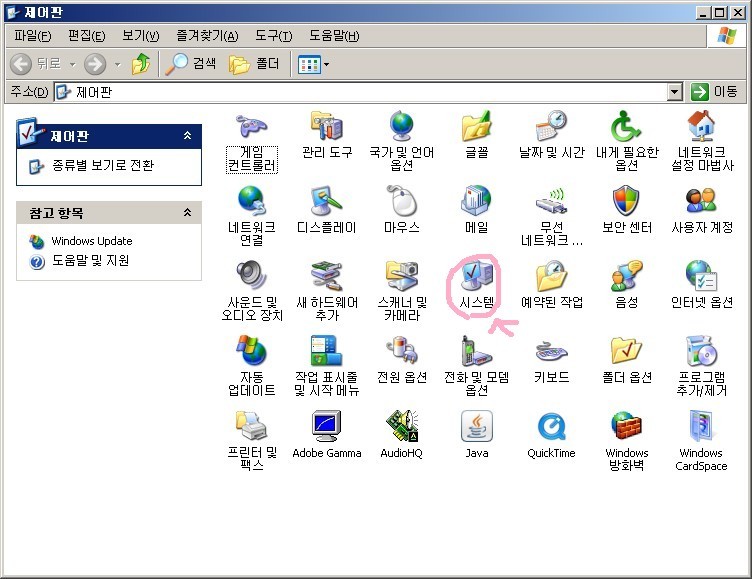The width and height of the screenshot is (752, 579).
Task: Open the 즐겨찾기 menu
Action: point(207,35)
